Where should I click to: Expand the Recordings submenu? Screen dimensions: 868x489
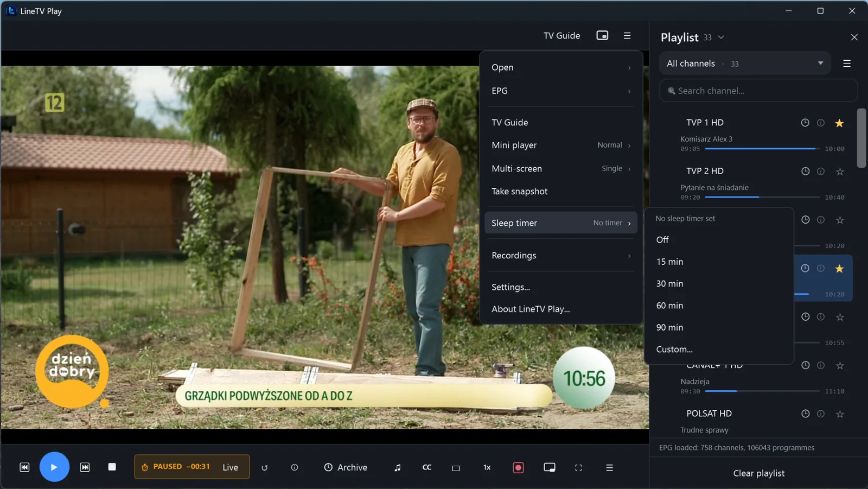[x=561, y=255]
